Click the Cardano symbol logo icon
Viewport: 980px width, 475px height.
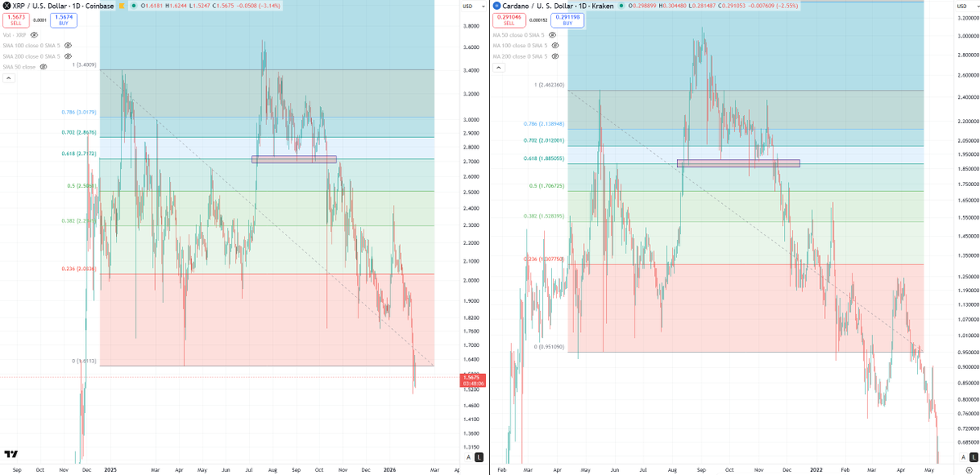(496, 6)
